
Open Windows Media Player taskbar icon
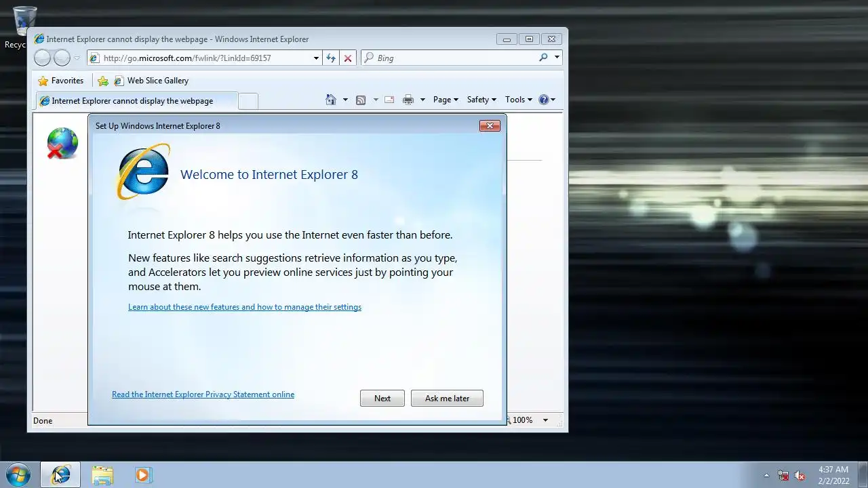point(142,475)
